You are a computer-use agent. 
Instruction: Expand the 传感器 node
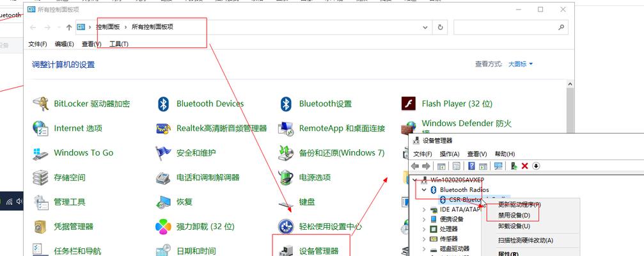(x=424, y=239)
